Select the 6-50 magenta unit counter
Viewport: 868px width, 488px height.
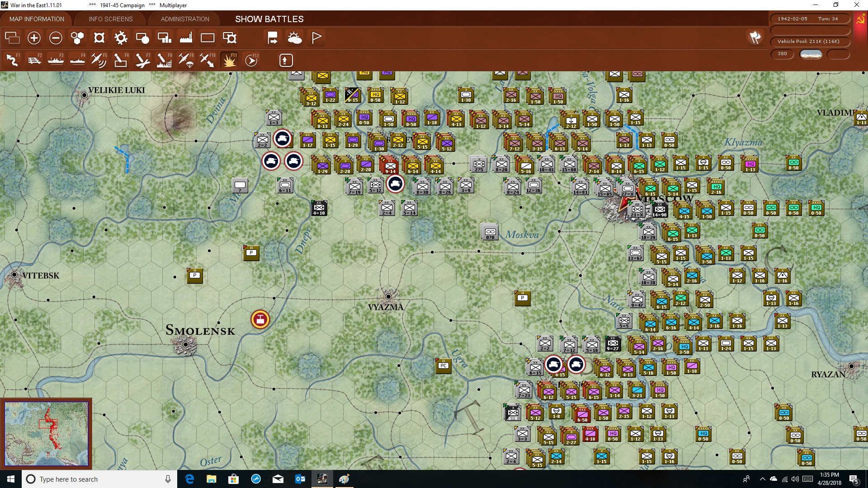[582, 413]
